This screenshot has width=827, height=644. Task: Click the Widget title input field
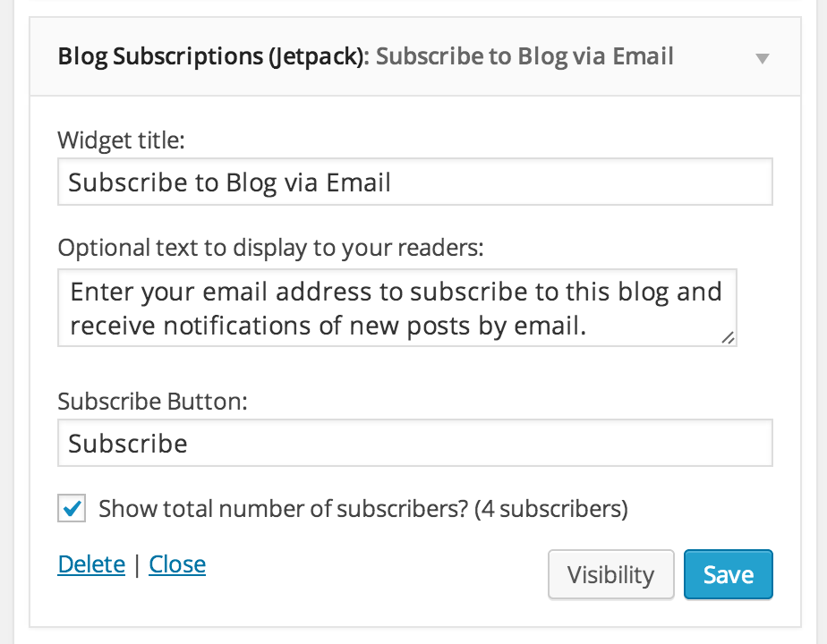tap(414, 182)
